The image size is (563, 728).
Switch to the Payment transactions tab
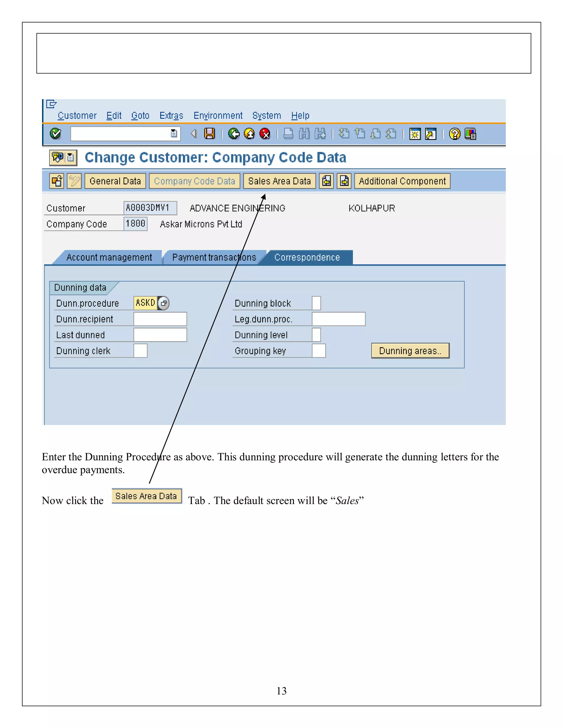click(214, 257)
